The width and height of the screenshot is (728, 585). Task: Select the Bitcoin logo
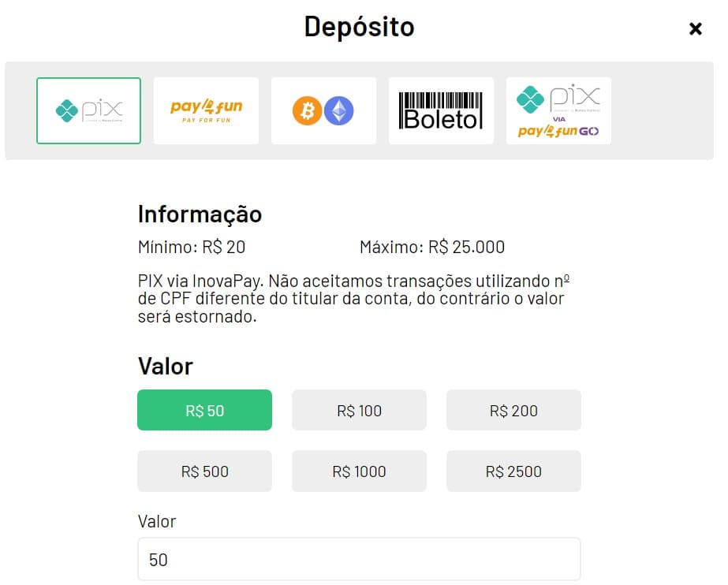pyautogui.click(x=307, y=111)
